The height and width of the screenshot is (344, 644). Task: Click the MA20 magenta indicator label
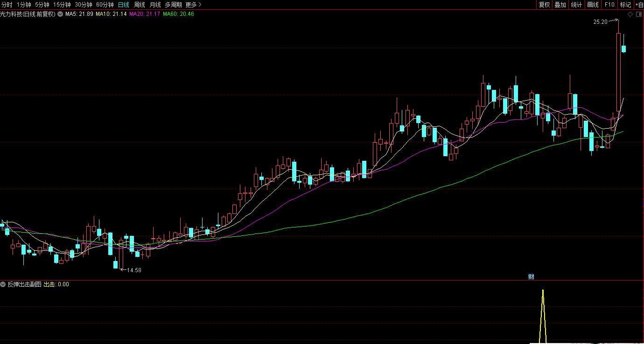pos(145,14)
